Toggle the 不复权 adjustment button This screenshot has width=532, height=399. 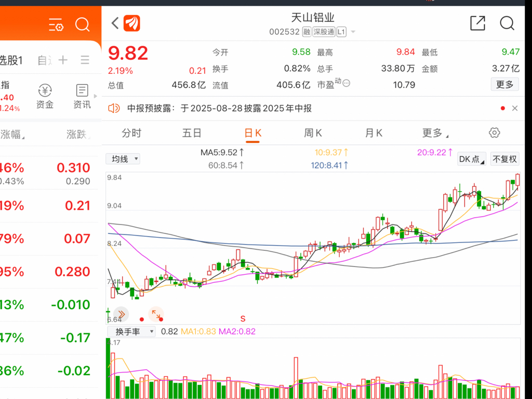[505, 159]
